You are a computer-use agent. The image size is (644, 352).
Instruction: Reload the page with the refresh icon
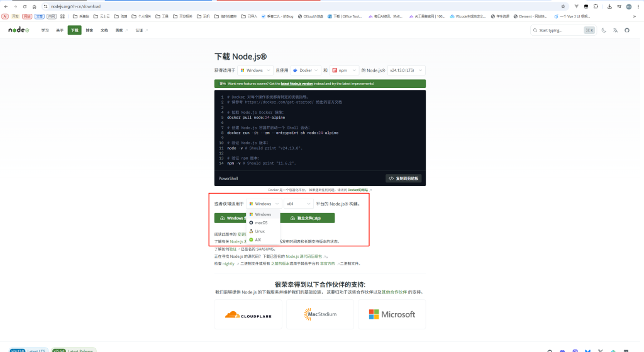(25, 6)
